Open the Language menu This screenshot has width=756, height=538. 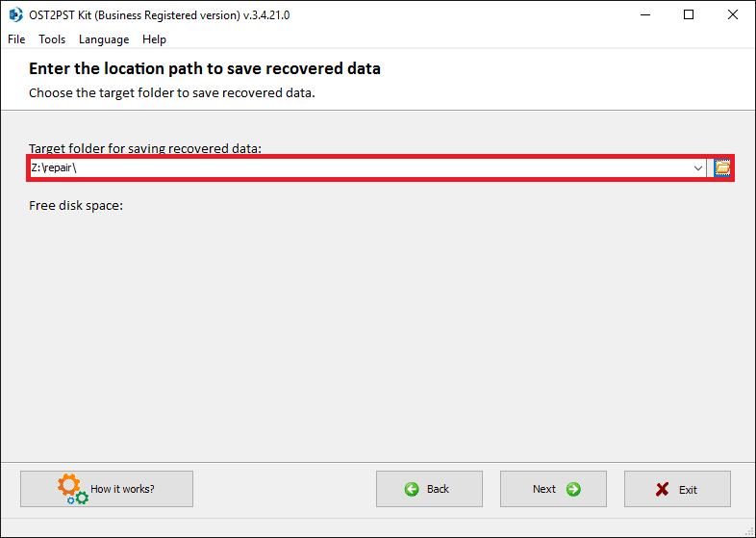pos(104,39)
